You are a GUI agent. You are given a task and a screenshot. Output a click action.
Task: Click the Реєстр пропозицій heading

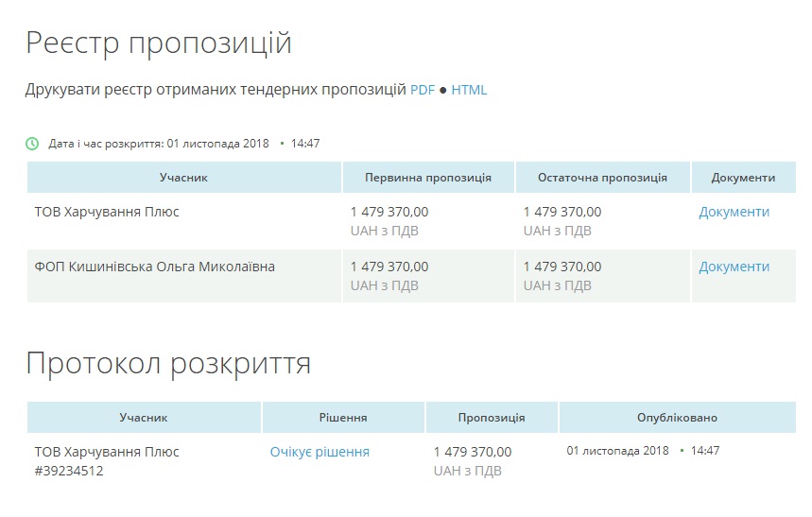pyautogui.click(x=159, y=43)
